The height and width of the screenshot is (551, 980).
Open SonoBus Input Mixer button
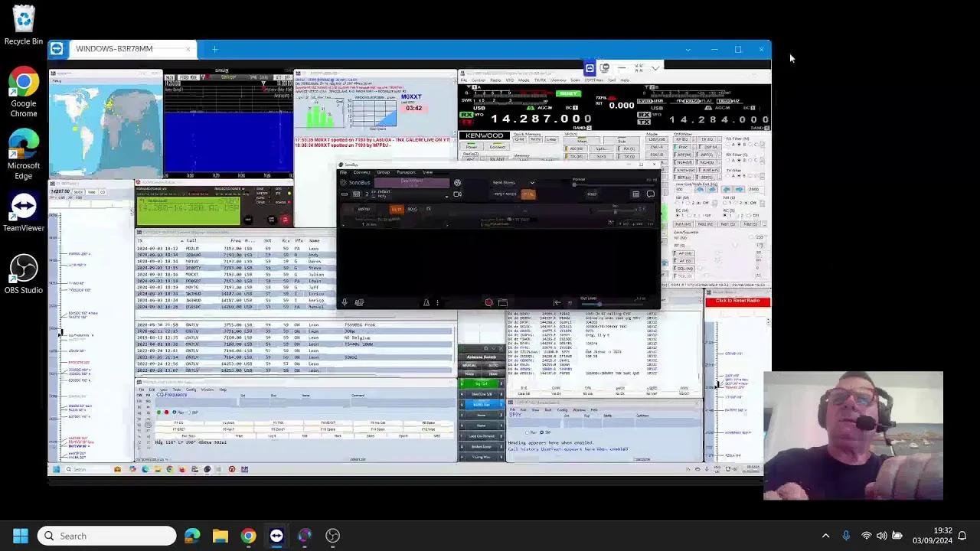click(x=505, y=194)
